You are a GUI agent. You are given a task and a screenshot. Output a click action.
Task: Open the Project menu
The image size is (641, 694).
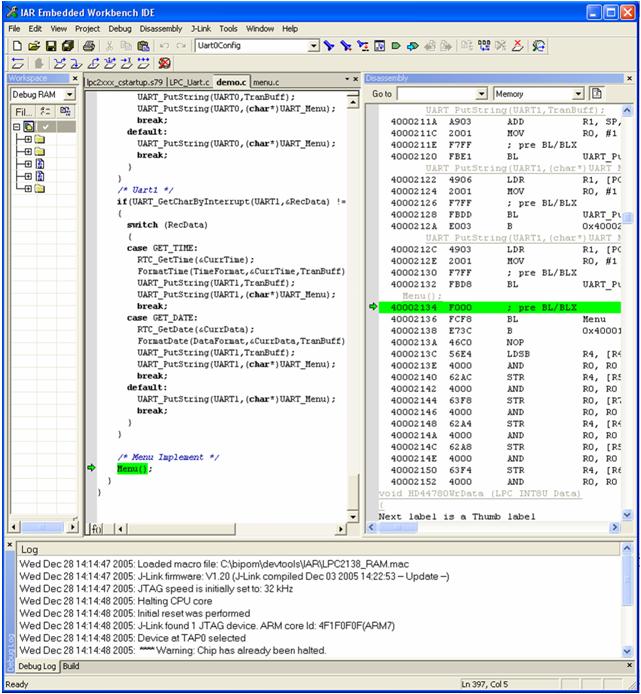point(87,29)
